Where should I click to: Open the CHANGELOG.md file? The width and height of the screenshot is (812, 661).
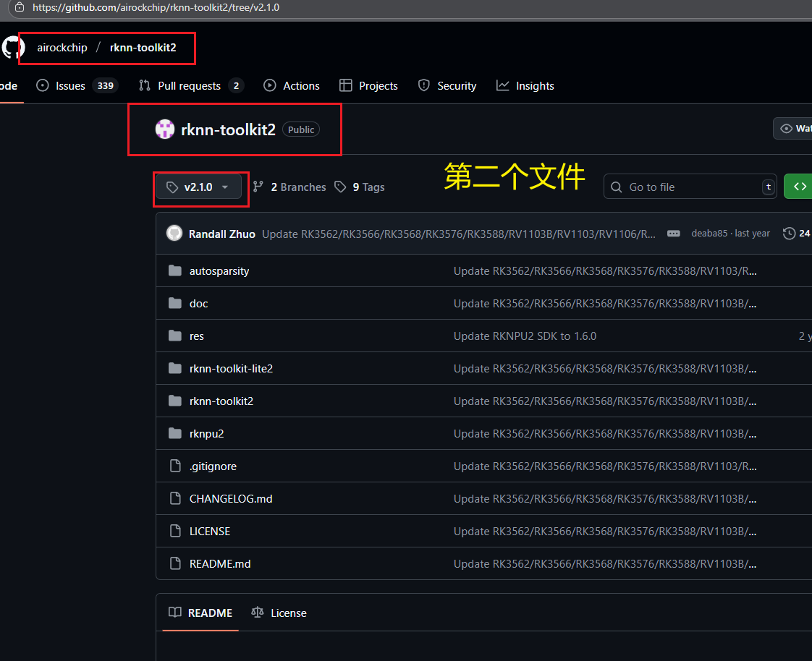231,499
